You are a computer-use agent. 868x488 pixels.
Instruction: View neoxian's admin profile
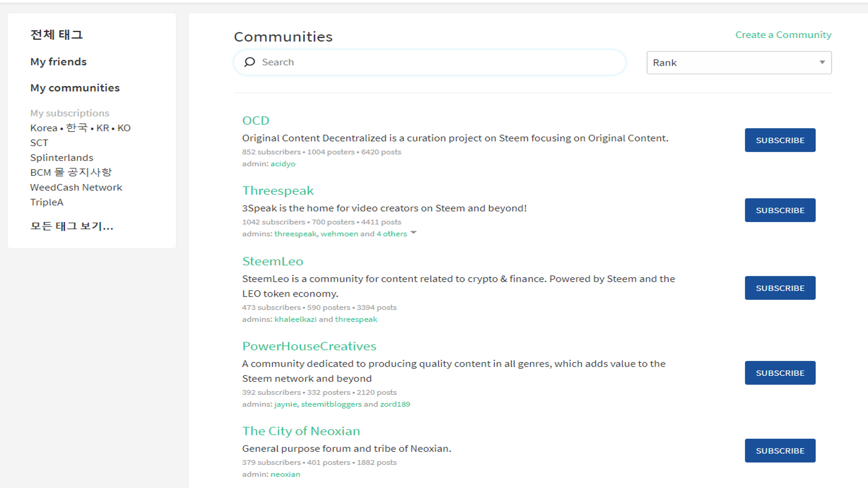(285, 474)
